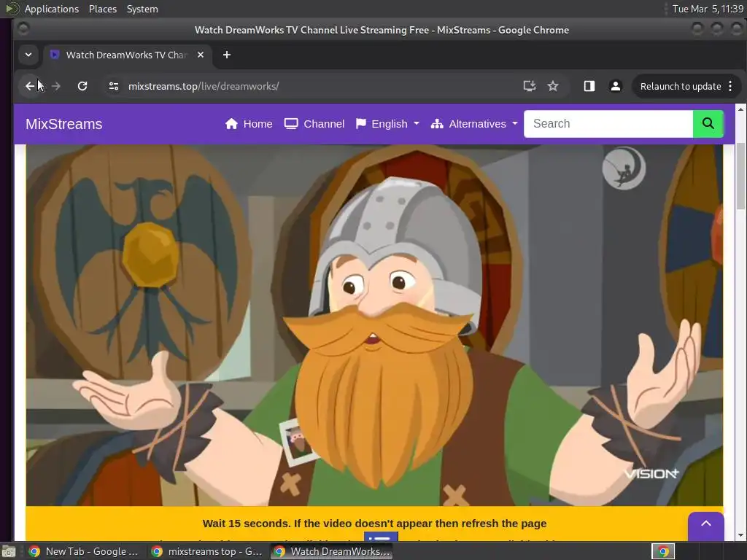Reload the current page

pos(82,86)
